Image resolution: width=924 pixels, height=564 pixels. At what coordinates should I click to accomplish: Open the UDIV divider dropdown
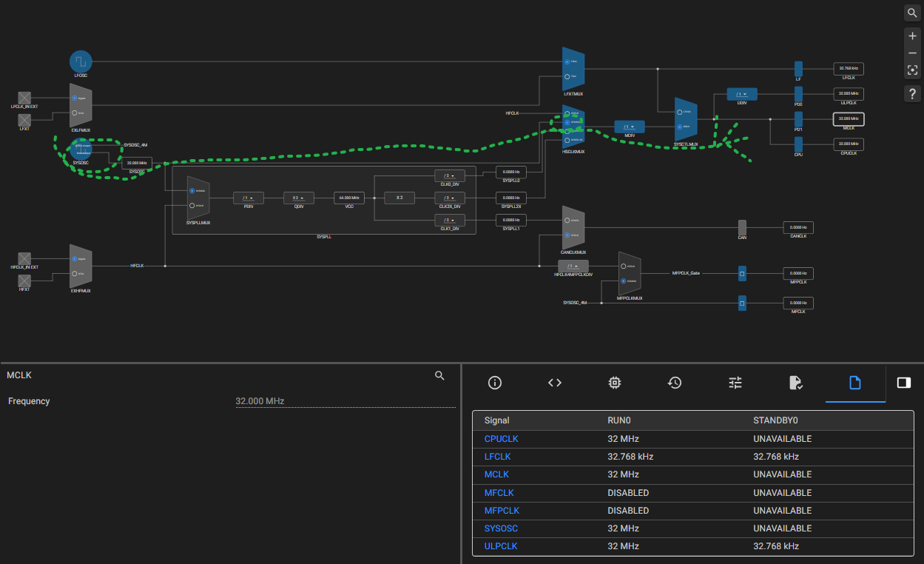point(742,94)
